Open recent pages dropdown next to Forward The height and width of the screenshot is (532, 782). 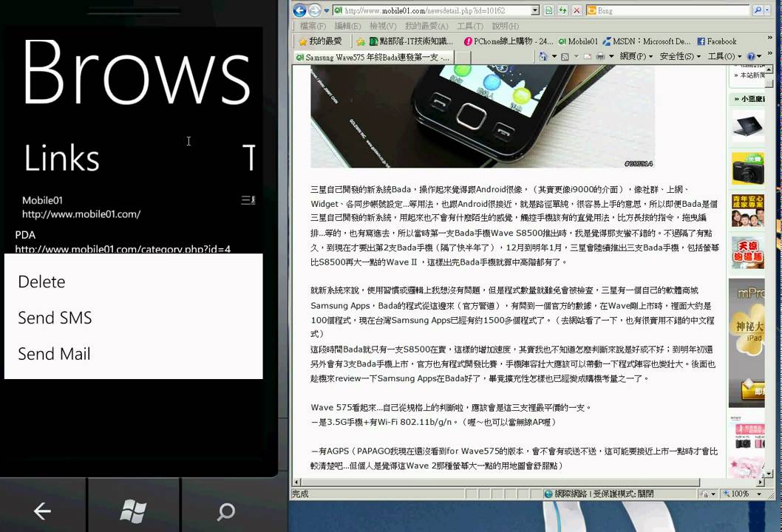pyautogui.click(x=327, y=10)
